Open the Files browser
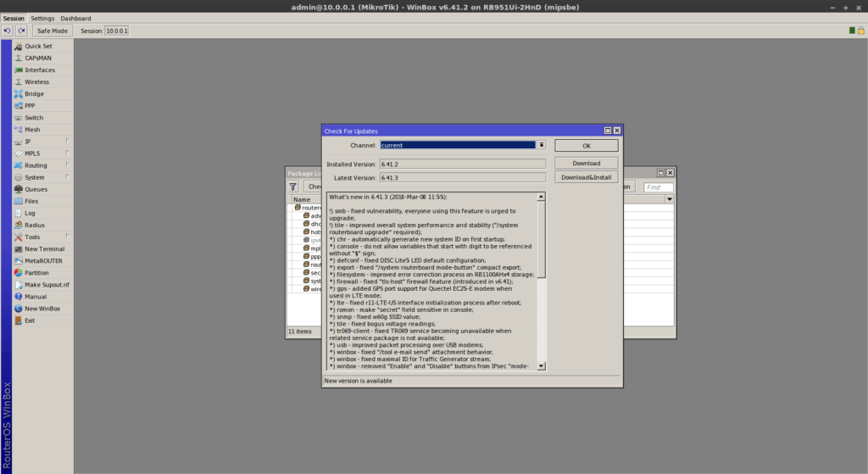The height and width of the screenshot is (474, 868). click(31, 201)
